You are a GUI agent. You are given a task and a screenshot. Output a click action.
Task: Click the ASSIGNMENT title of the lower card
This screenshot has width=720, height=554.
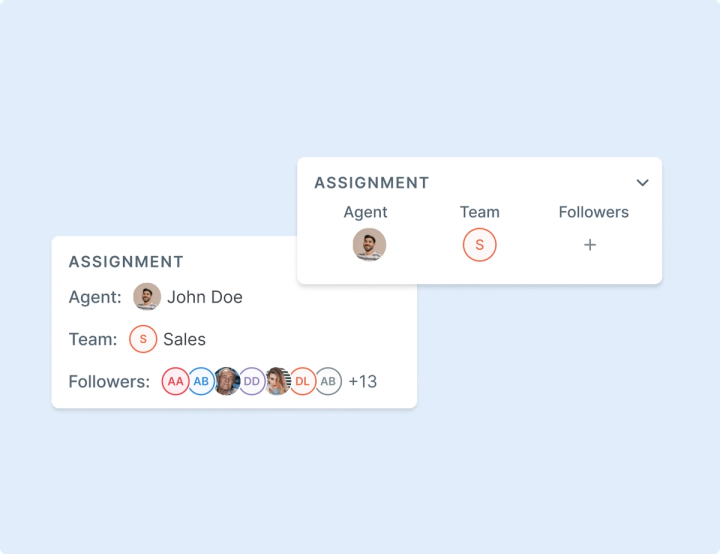tap(126, 262)
